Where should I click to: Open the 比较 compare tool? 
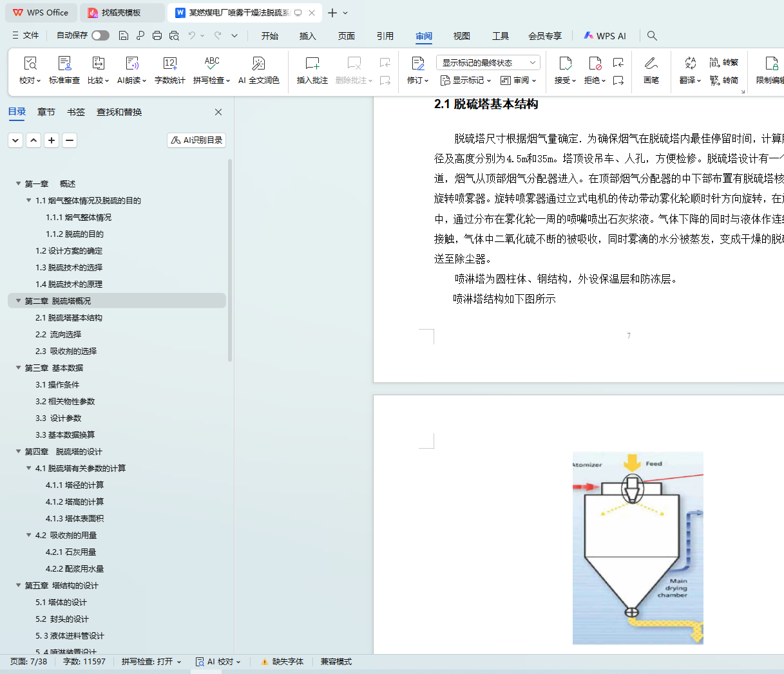98,70
